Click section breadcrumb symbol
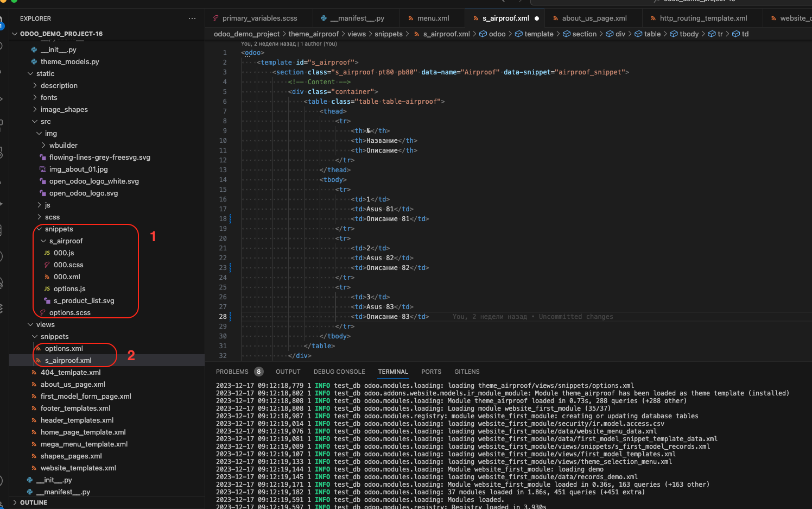812x509 pixels. (580, 34)
